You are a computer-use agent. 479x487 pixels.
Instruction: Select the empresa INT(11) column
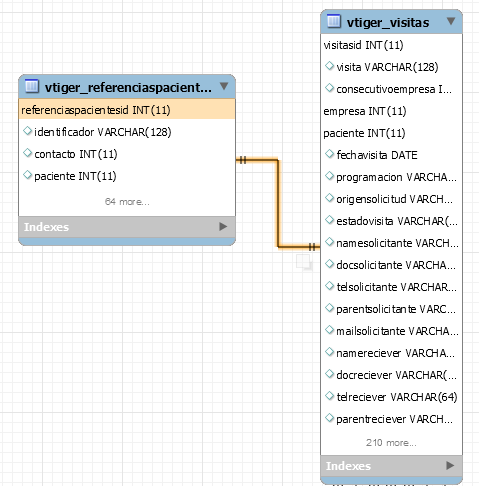391,111
